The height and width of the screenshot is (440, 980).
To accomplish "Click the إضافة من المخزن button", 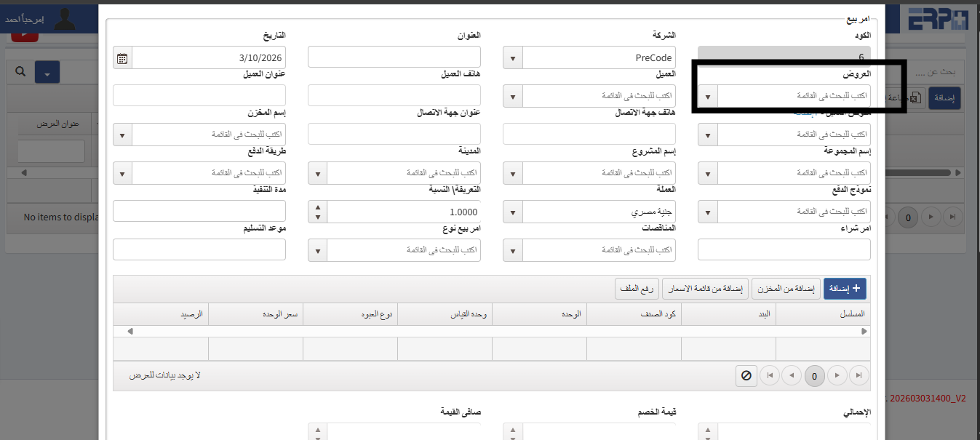I will coord(786,288).
